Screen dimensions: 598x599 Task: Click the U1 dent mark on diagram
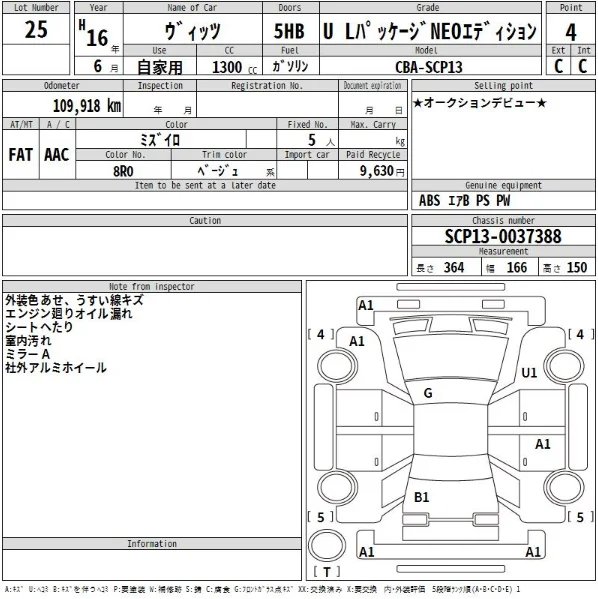tap(529, 372)
